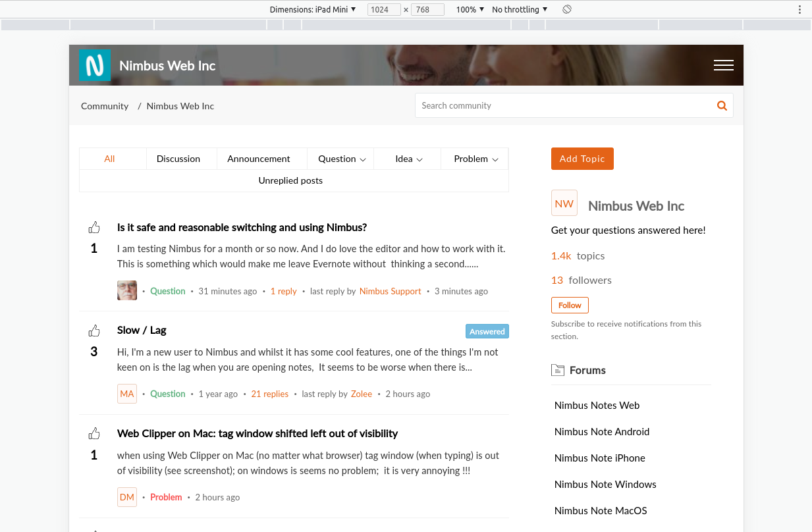Click the Nimbus N logo icon
Image resolution: width=812 pixels, height=532 pixels.
[95, 66]
